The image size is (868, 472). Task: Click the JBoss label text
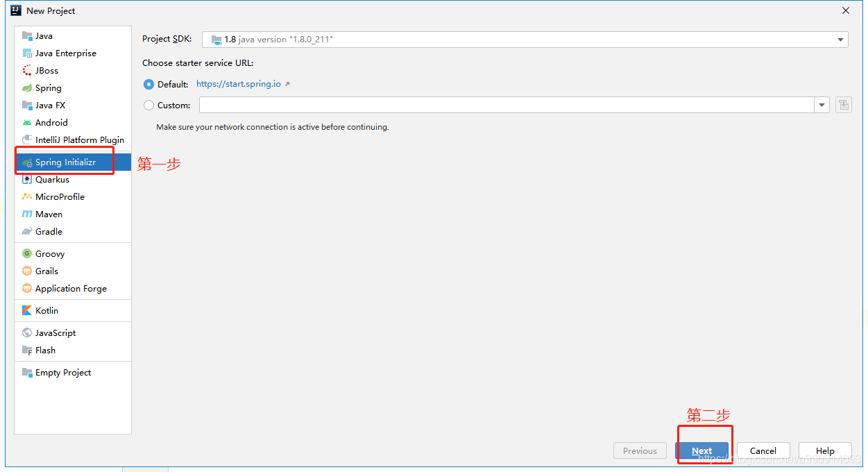[x=47, y=71]
